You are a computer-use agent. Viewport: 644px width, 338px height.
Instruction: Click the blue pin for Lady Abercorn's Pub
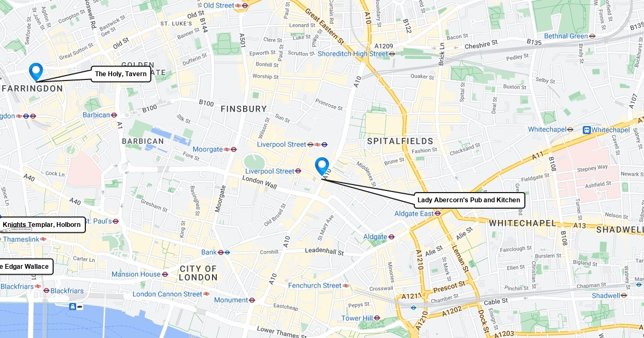click(322, 166)
